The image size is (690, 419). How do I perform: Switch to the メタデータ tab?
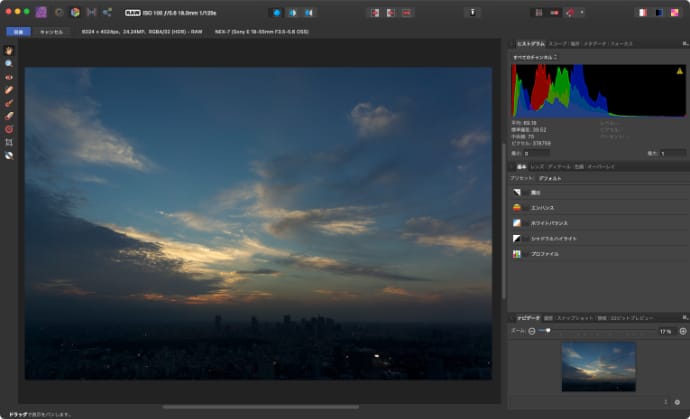[x=594, y=44]
